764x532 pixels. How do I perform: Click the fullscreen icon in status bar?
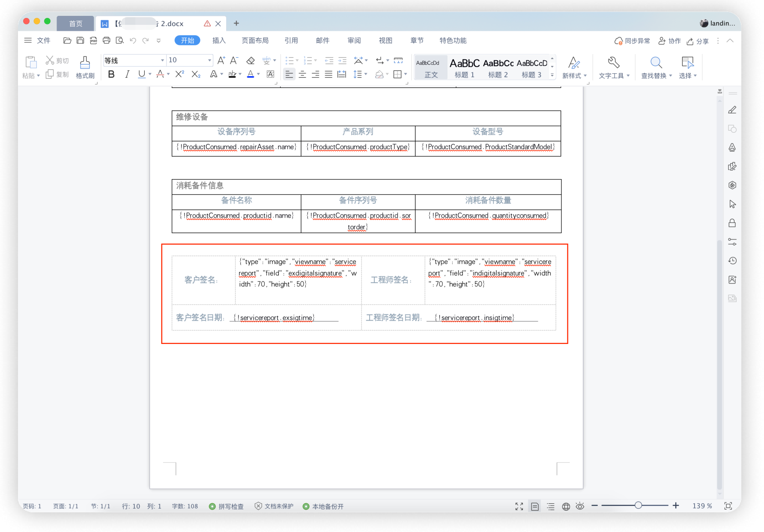519,506
